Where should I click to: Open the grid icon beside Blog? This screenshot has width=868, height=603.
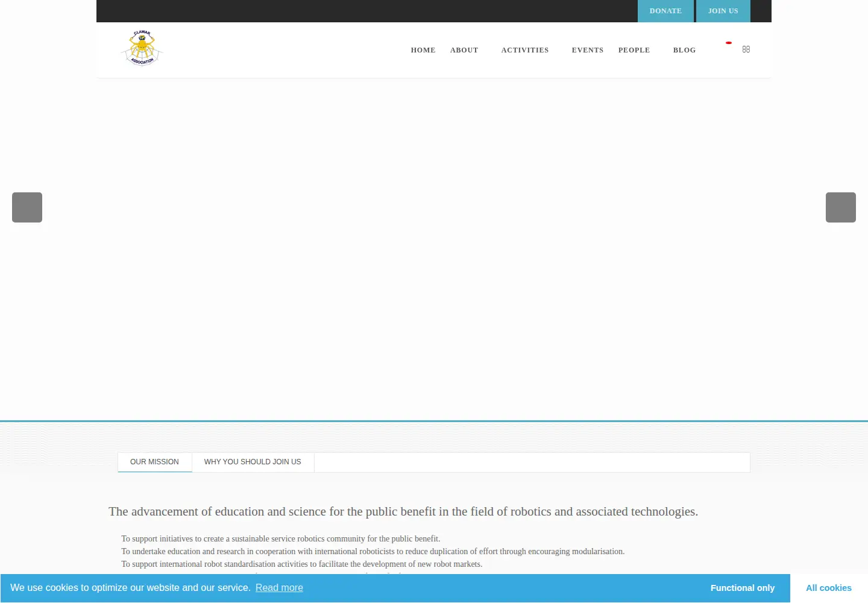746,49
